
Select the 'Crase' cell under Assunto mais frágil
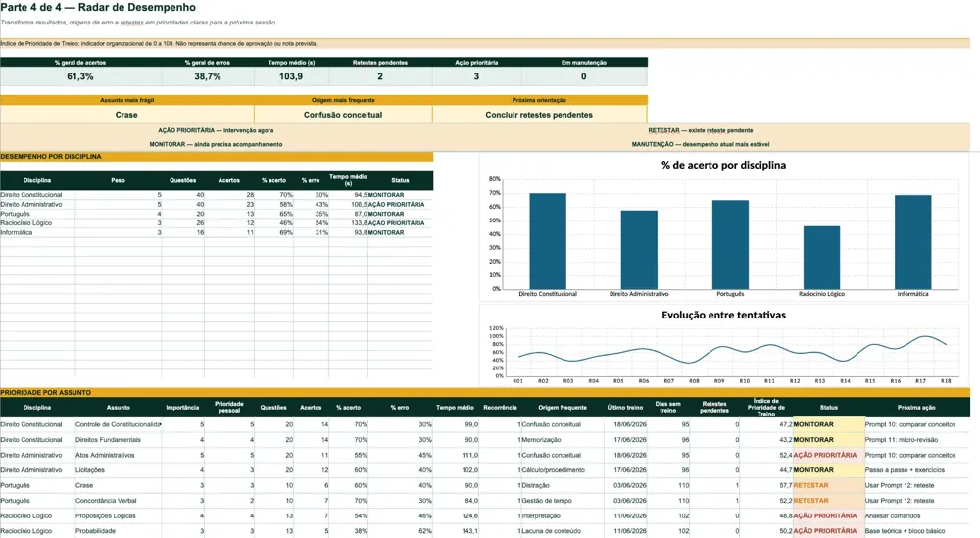tap(126, 115)
